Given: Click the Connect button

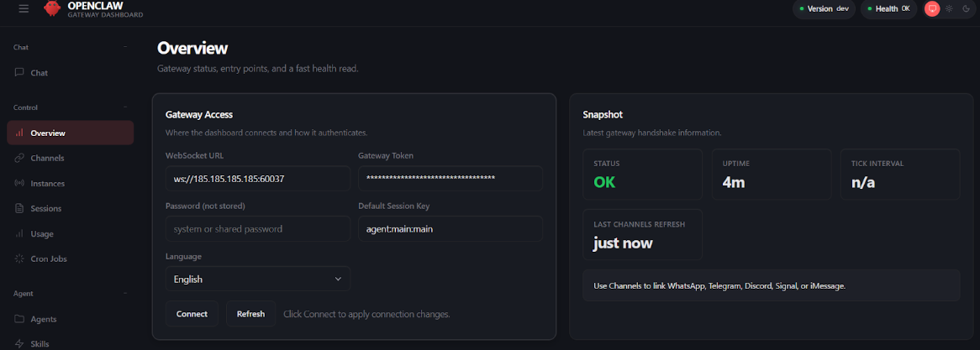Looking at the screenshot, I should [192, 314].
